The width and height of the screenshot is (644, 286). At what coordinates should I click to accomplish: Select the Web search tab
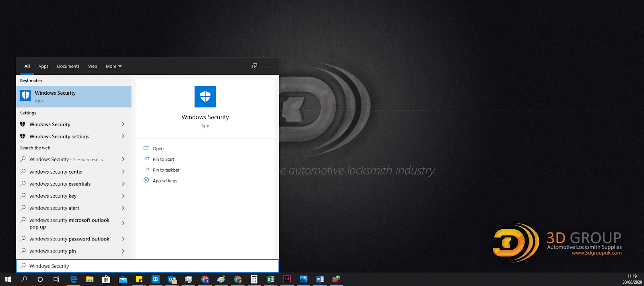(93, 66)
